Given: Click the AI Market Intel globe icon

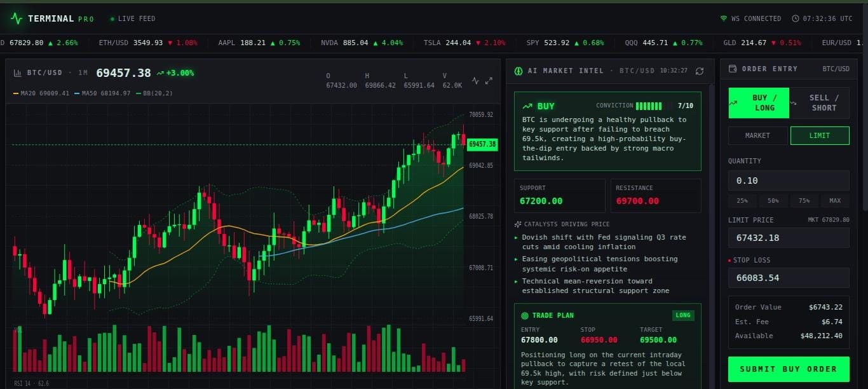Looking at the screenshot, I should [519, 71].
